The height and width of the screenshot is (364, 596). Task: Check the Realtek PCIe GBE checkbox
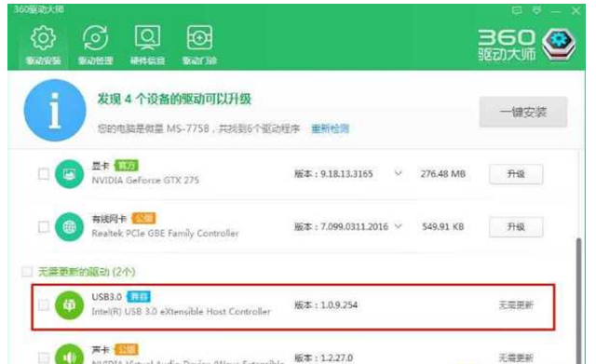(x=44, y=227)
